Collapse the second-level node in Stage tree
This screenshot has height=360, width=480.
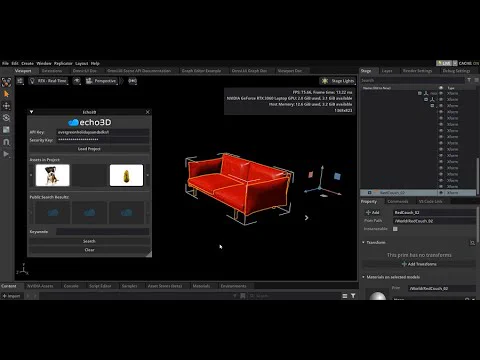tap(426, 99)
